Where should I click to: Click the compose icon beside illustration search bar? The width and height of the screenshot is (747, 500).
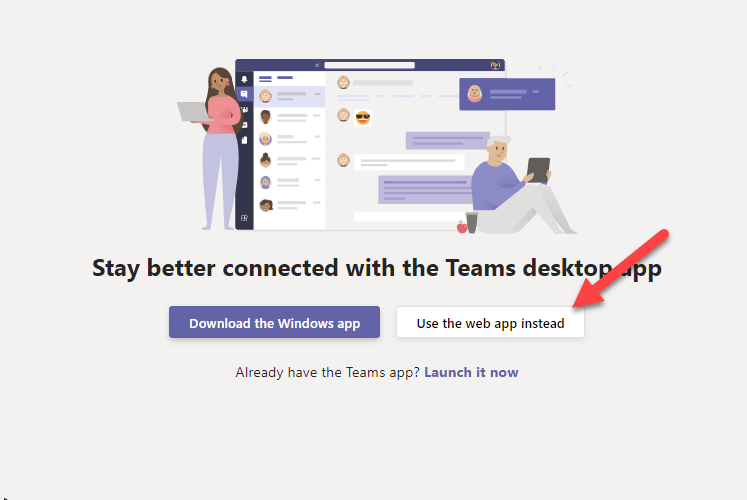coord(317,65)
